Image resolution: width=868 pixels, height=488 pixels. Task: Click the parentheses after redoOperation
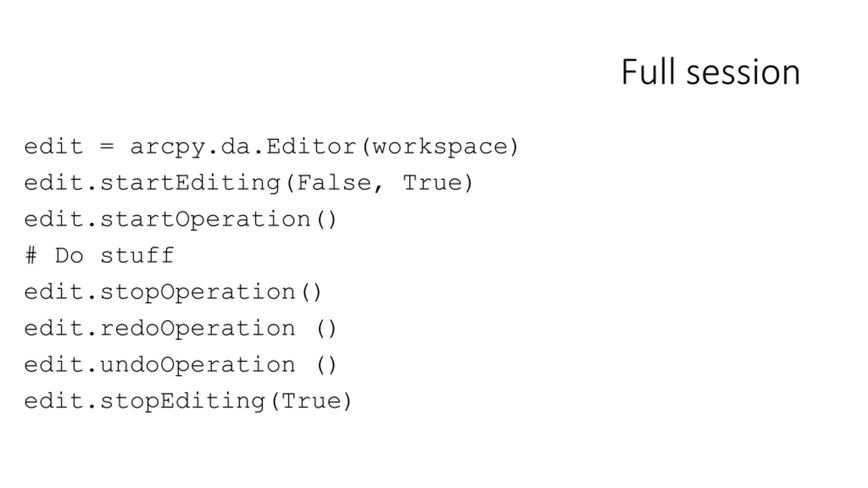tap(326, 329)
